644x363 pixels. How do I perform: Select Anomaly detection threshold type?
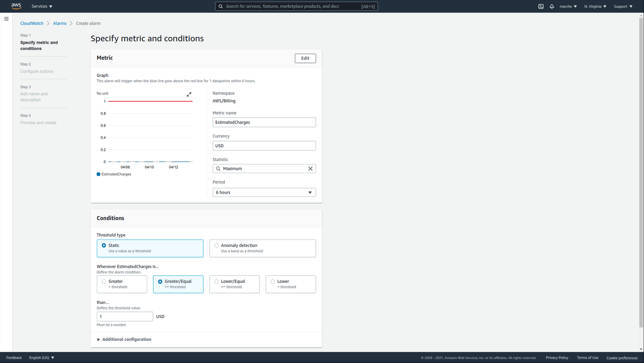(262, 249)
